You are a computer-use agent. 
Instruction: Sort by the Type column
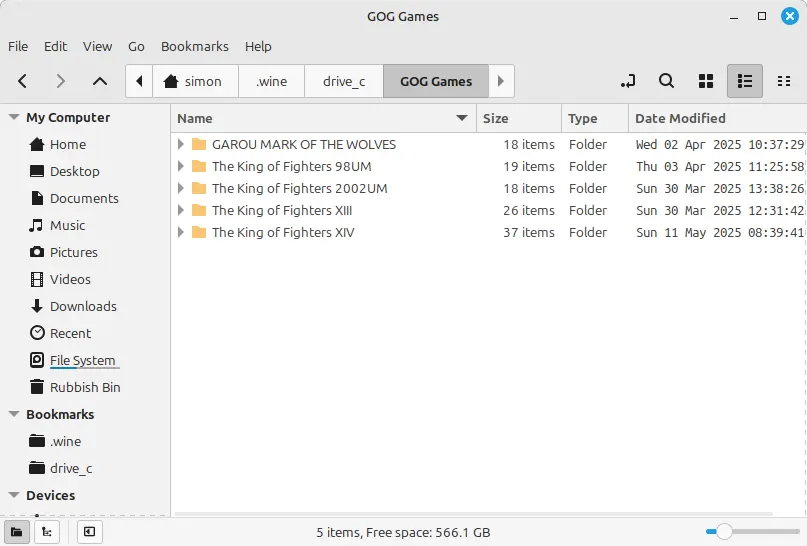coord(595,118)
